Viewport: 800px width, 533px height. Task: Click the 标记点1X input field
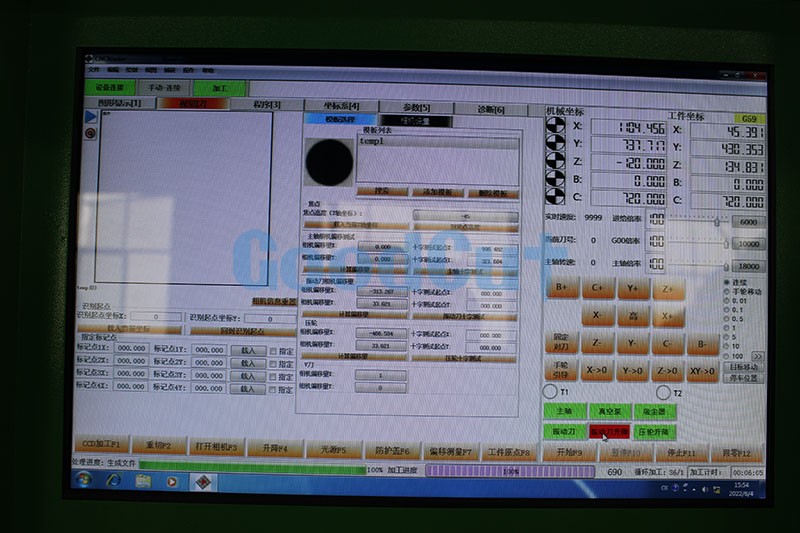click(131, 348)
